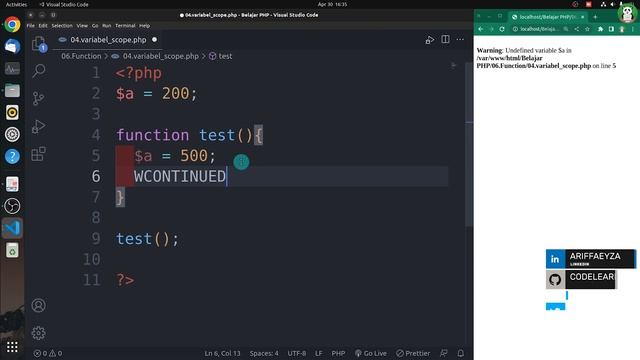Change end of line sequence LF
The image size is (640, 360).
click(318, 353)
